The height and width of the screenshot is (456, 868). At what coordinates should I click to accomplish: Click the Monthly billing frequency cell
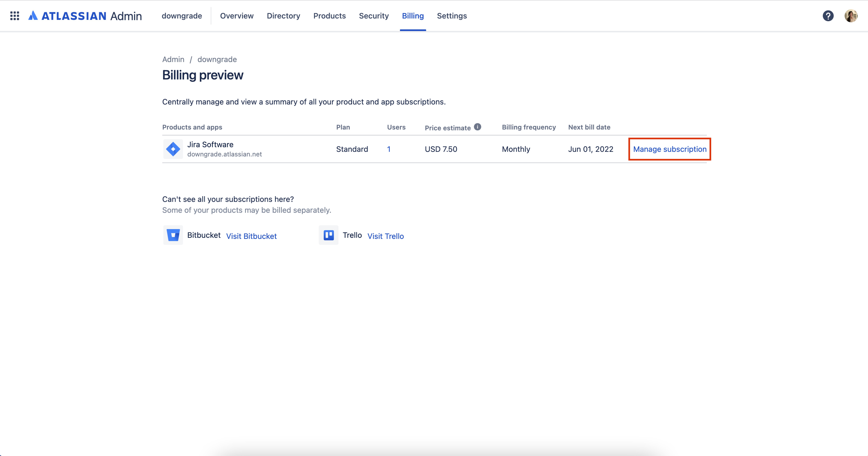pyautogui.click(x=516, y=149)
